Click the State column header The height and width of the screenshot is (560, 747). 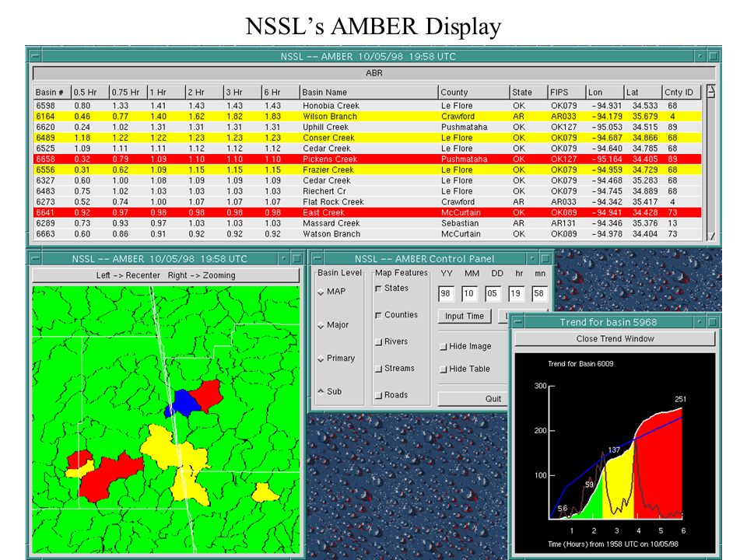[528, 93]
